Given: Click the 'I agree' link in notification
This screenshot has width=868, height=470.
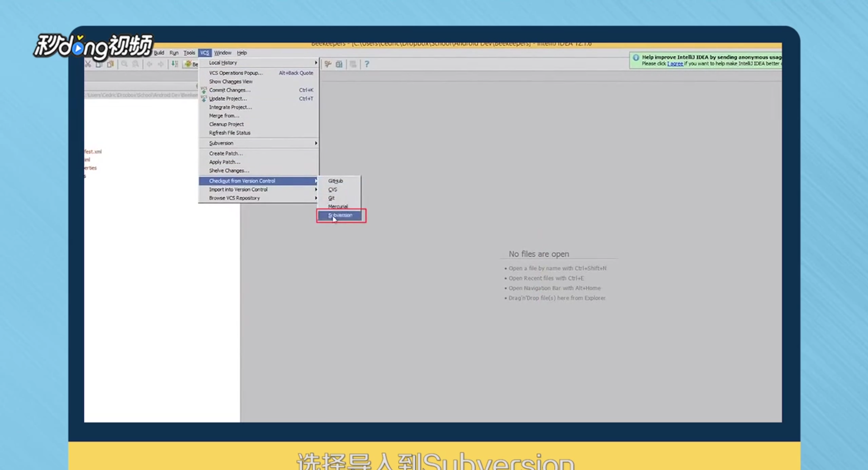Looking at the screenshot, I should click(675, 64).
